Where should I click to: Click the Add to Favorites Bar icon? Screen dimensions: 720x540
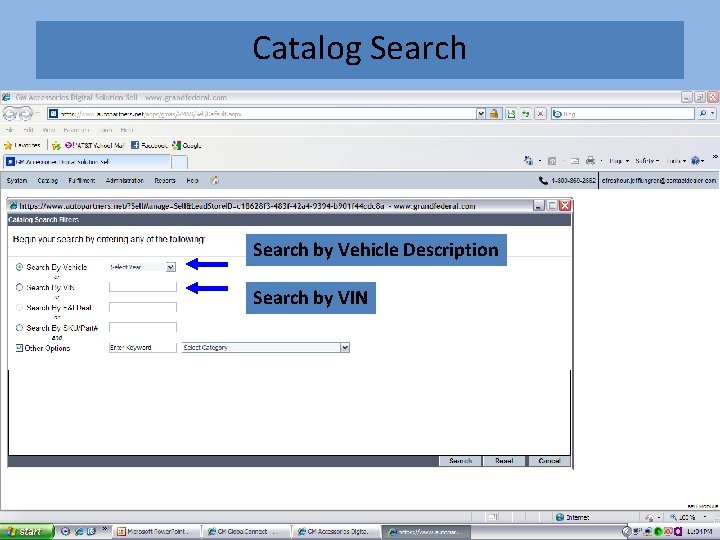click(56, 146)
